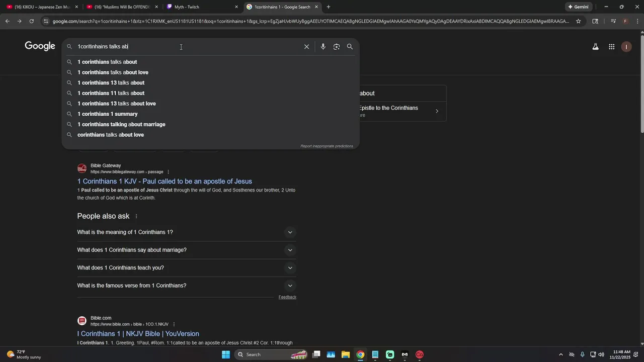Open the Google account profile avatar

coord(626,47)
